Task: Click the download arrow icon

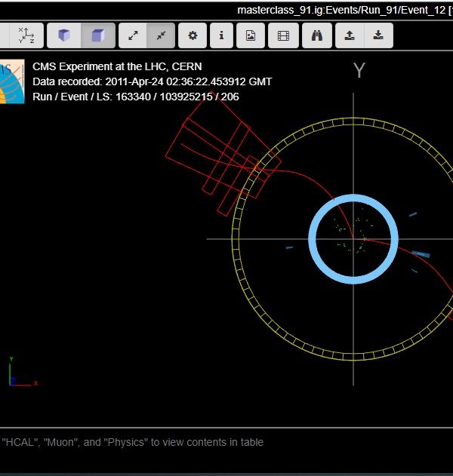Action: click(378, 35)
